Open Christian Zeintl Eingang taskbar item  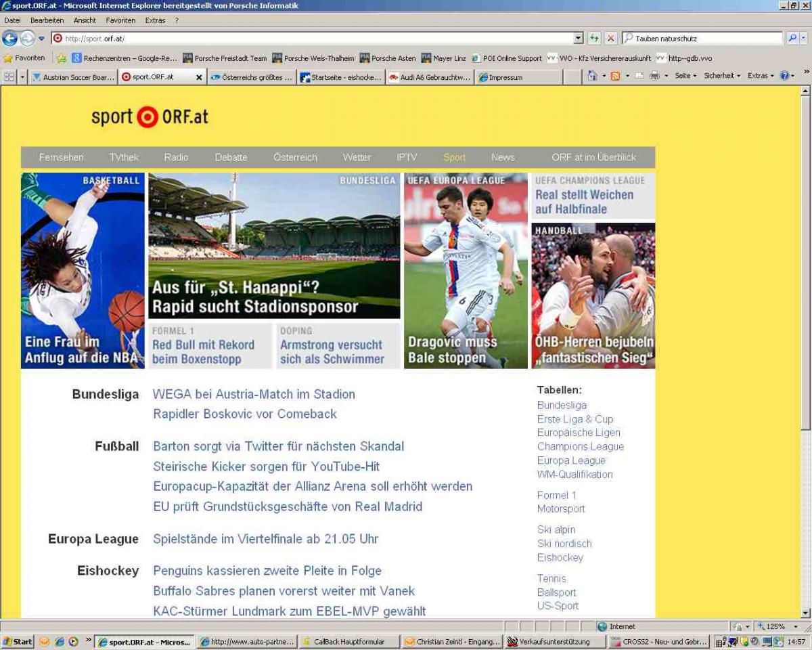452,642
